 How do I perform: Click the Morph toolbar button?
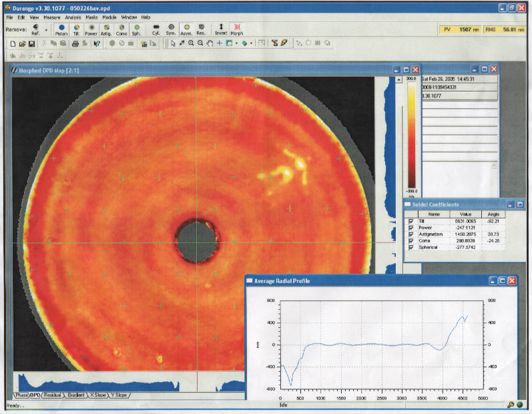point(237,29)
